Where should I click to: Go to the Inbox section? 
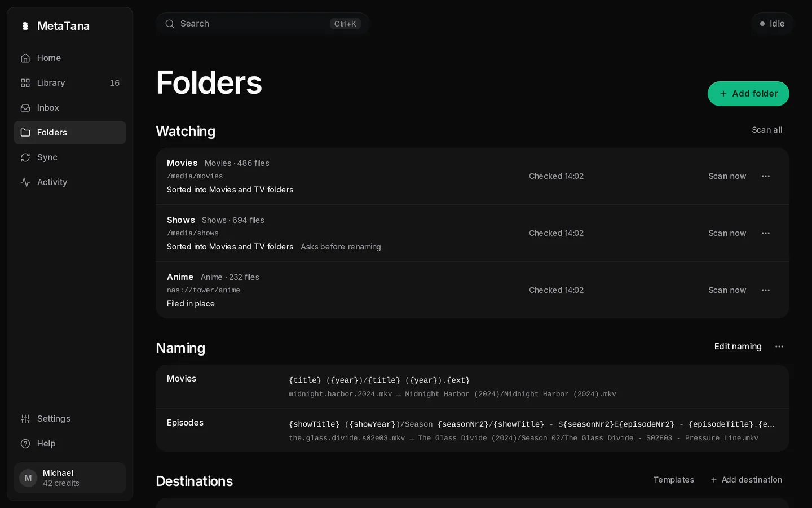70,108
